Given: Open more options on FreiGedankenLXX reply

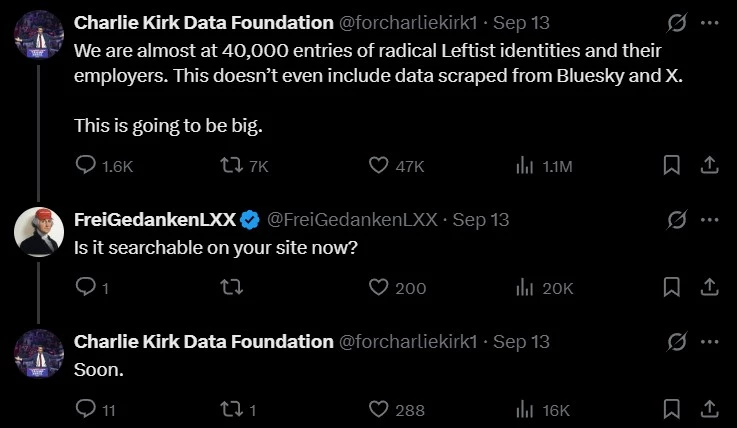Looking at the screenshot, I should (x=709, y=220).
